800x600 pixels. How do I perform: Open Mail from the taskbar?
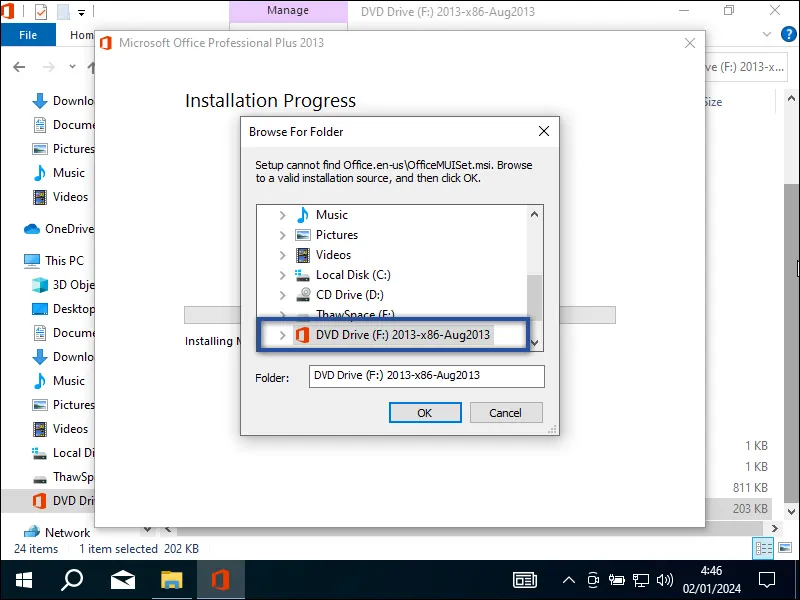pyautogui.click(x=122, y=579)
